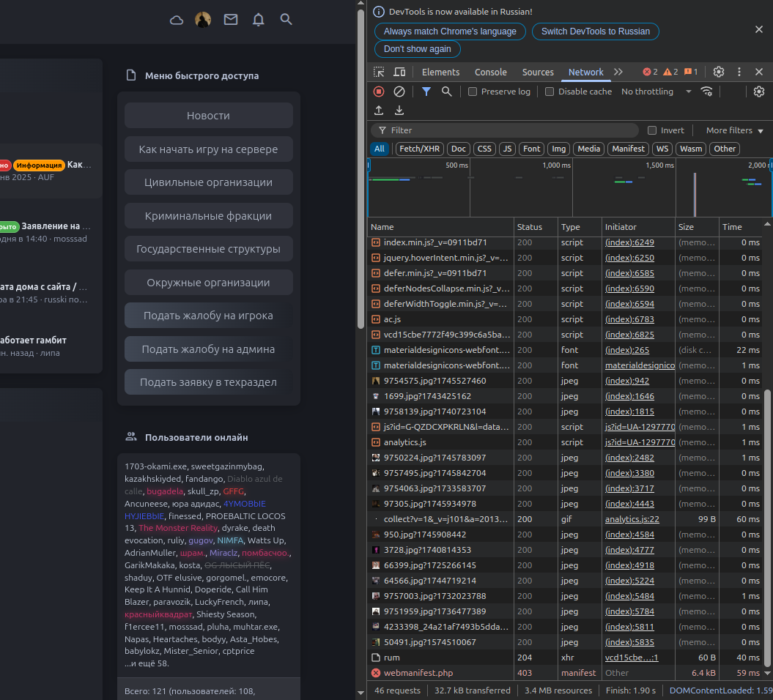The width and height of the screenshot is (773, 700).
Task: Toggle the device toolbar icon
Action: point(399,72)
